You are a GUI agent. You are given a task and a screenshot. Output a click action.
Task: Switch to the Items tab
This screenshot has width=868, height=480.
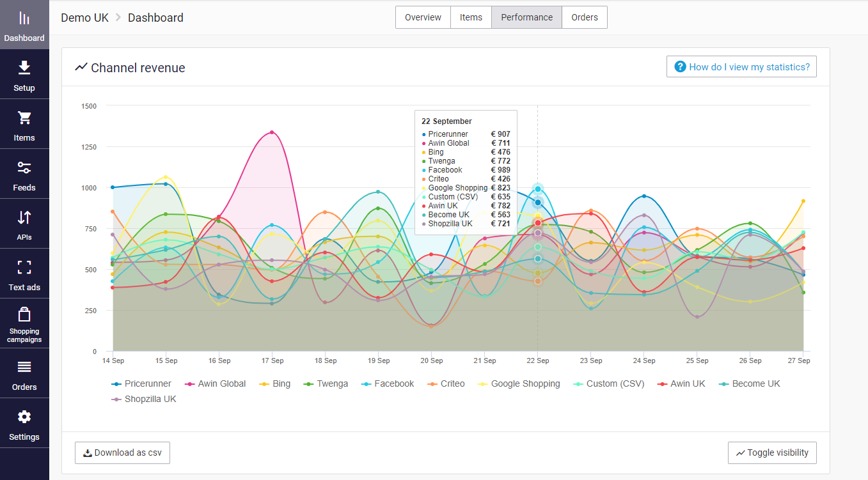click(471, 17)
